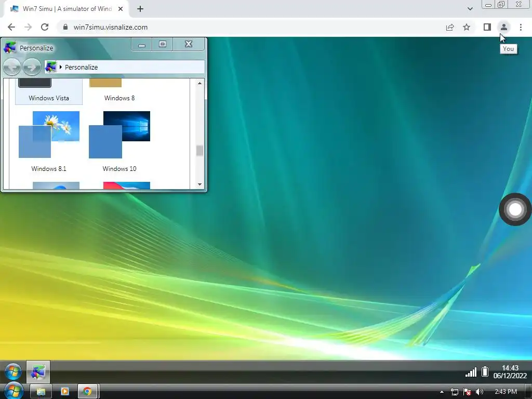Maximize the Personalize window
The height and width of the screenshot is (399, 532).
(163, 44)
